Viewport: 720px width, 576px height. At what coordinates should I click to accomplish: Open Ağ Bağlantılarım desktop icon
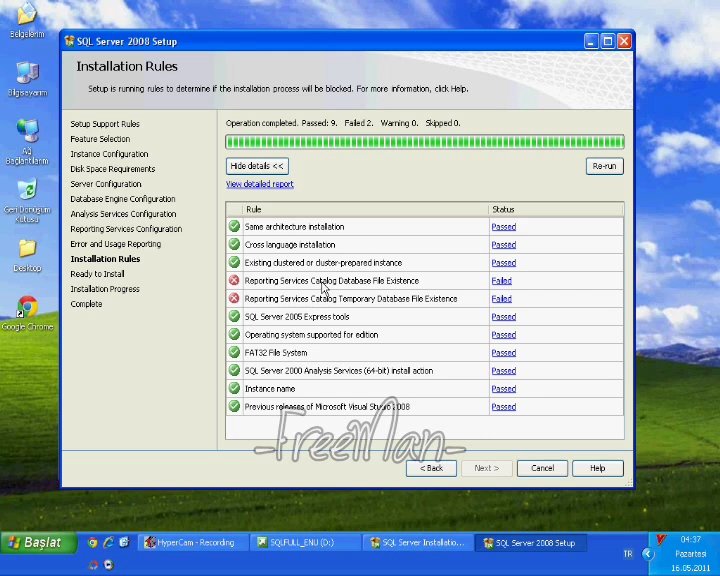[x=27, y=140]
